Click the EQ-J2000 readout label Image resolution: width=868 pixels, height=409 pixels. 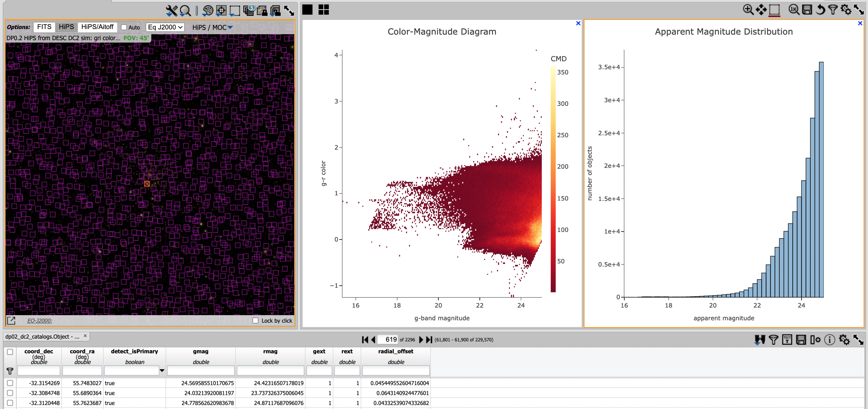pos(40,321)
